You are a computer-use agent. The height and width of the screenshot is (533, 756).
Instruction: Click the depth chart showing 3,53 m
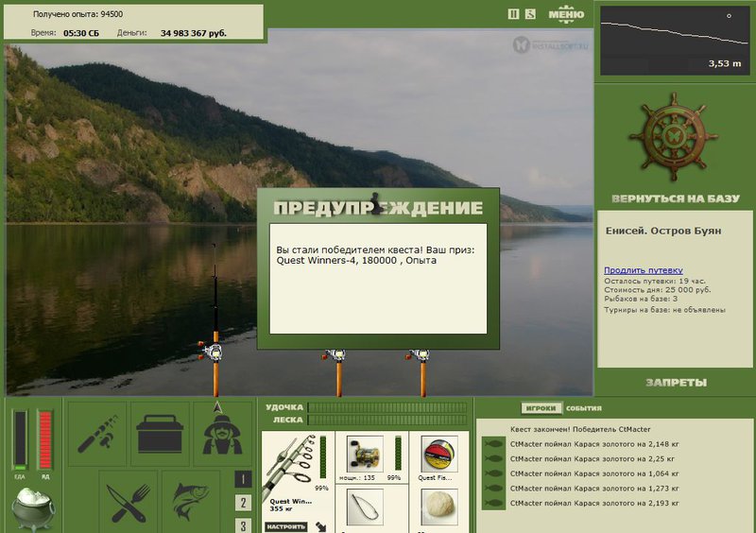click(x=675, y=41)
